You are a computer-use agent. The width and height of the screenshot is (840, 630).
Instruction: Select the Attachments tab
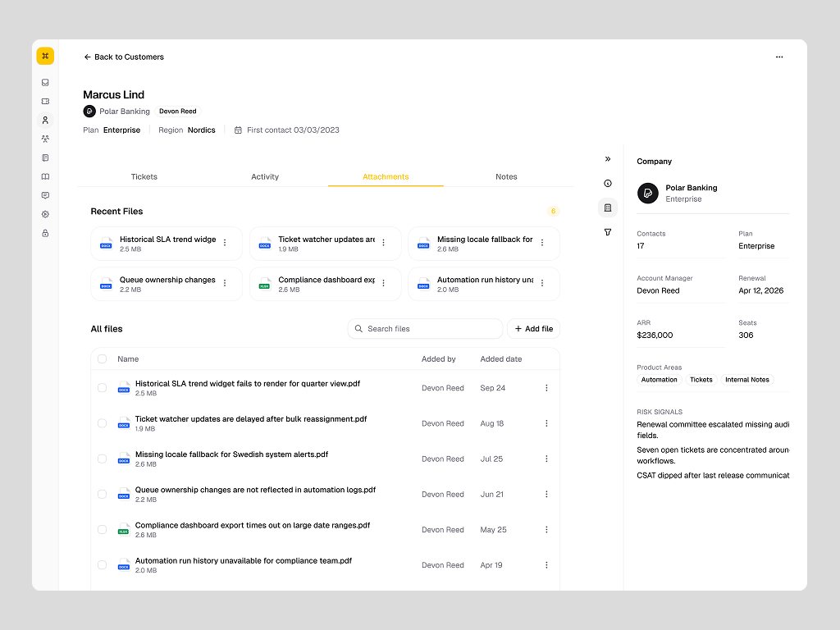386,177
